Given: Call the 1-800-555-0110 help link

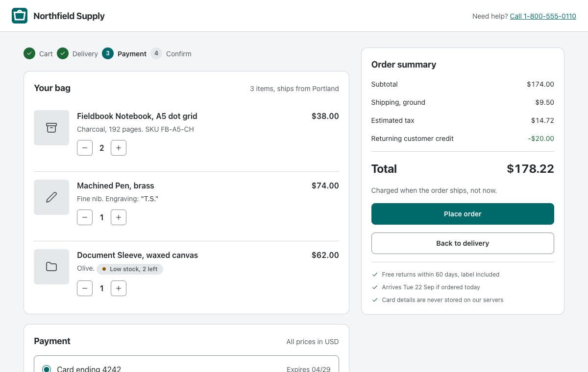Looking at the screenshot, I should click(543, 16).
